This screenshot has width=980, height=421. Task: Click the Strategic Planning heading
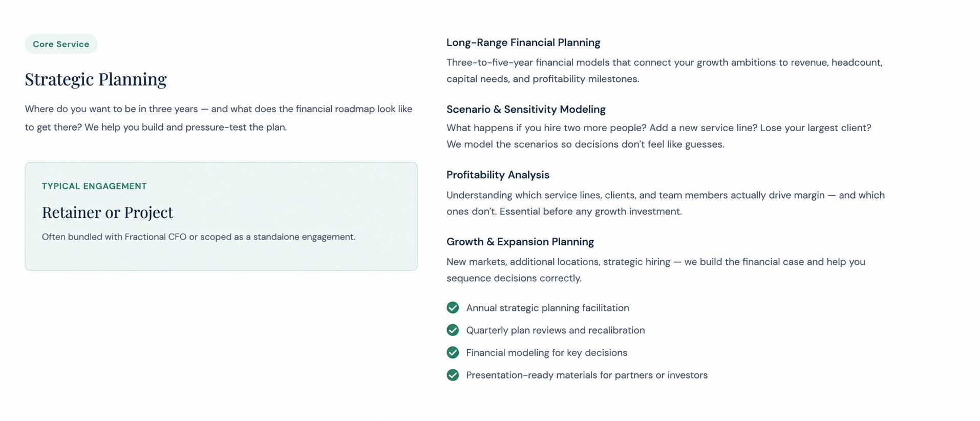tap(96, 79)
